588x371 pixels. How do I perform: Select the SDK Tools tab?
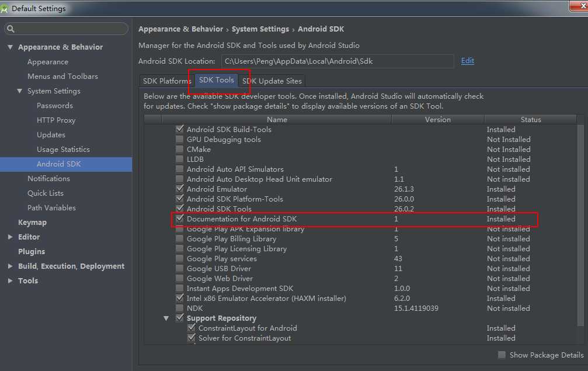pyautogui.click(x=217, y=80)
